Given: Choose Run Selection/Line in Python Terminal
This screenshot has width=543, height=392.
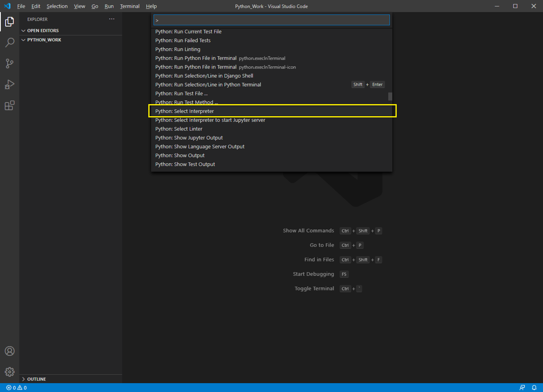Looking at the screenshot, I should (272, 84).
